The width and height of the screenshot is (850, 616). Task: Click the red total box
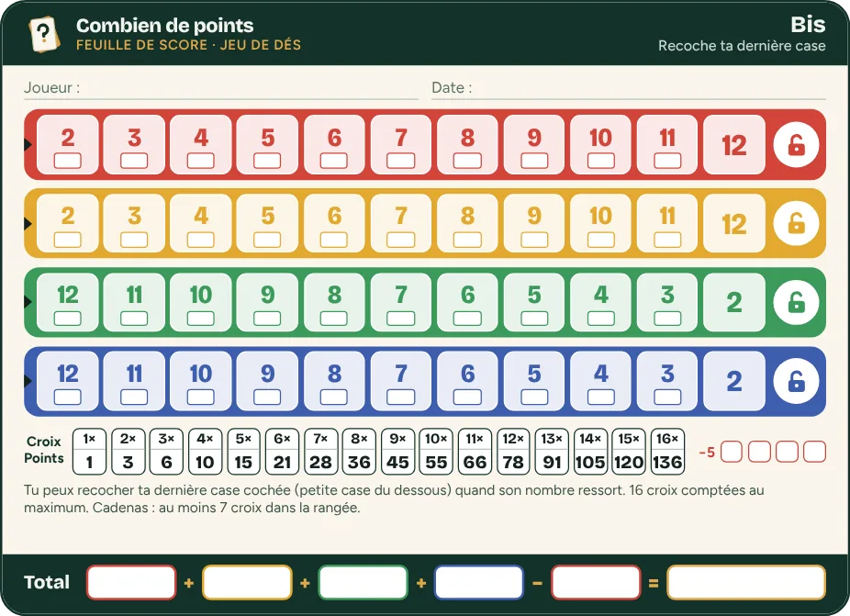[x=131, y=582]
